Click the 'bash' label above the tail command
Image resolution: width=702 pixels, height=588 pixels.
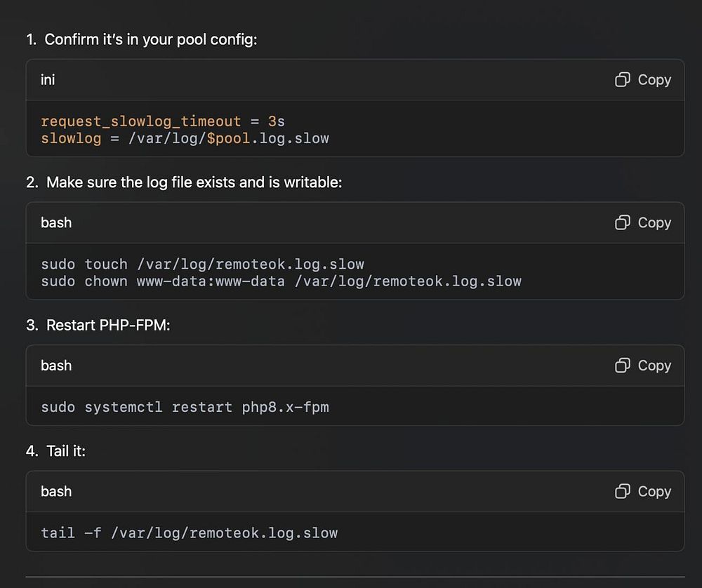(56, 491)
